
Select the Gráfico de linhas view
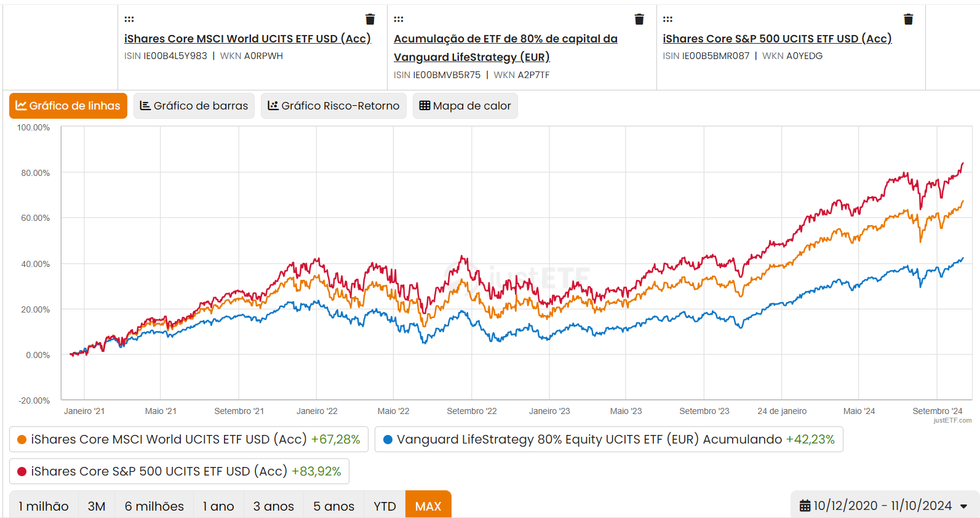[68, 106]
